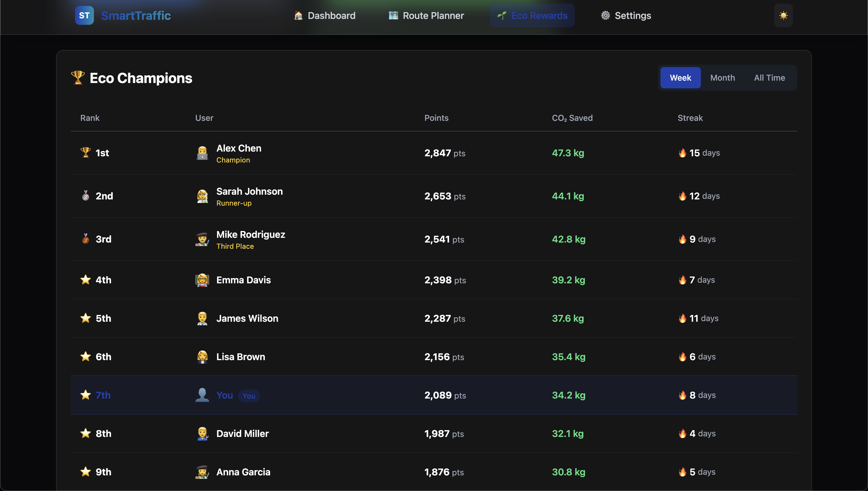Image resolution: width=868 pixels, height=491 pixels.
Task: Select the Week leaderboard filter
Action: pos(680,78)
